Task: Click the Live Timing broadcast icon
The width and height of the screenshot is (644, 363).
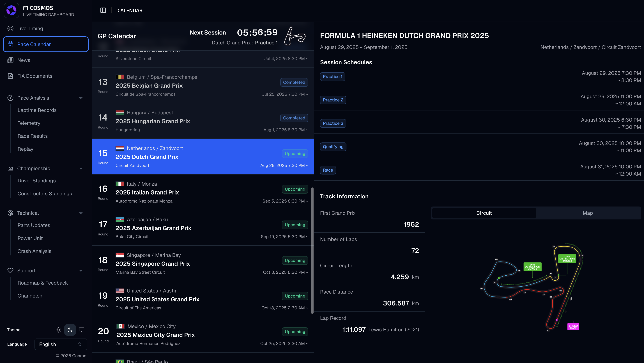Action: click(10, 29)
